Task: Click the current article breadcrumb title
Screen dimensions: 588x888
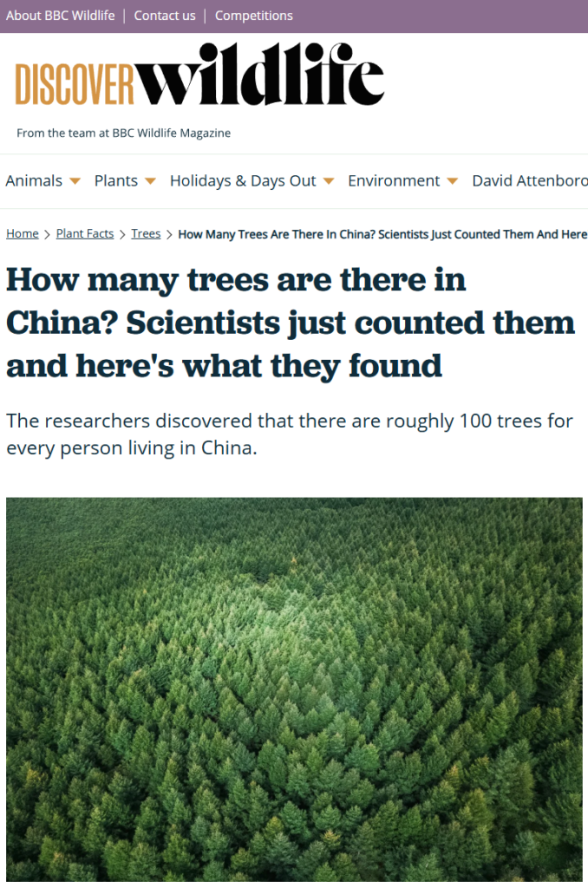Action: (382, 234)
